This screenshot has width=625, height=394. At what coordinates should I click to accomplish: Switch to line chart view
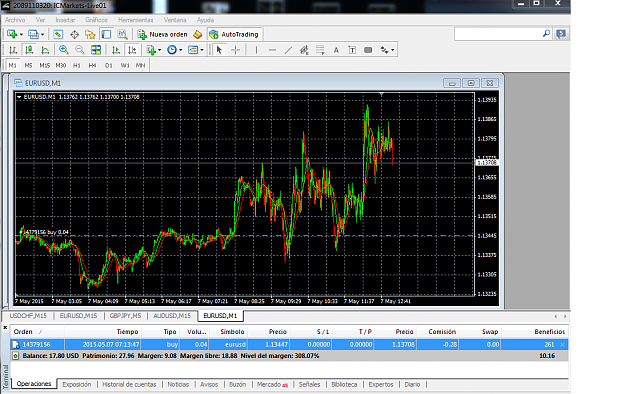[45, 50]
